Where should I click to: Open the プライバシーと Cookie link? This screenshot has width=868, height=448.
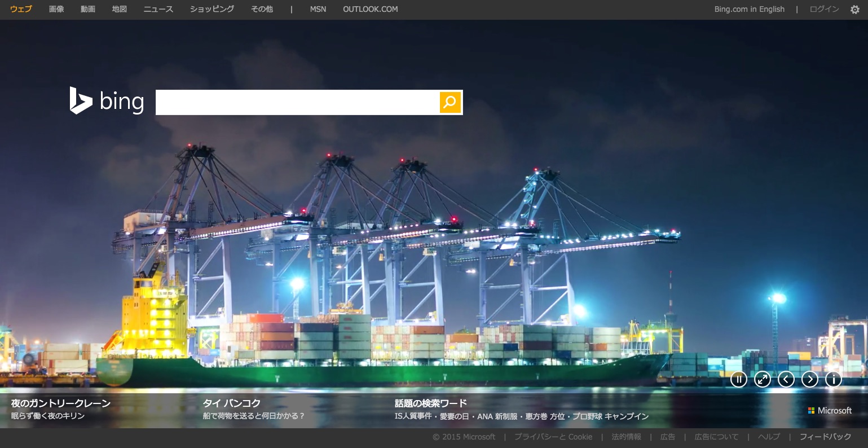553,437
